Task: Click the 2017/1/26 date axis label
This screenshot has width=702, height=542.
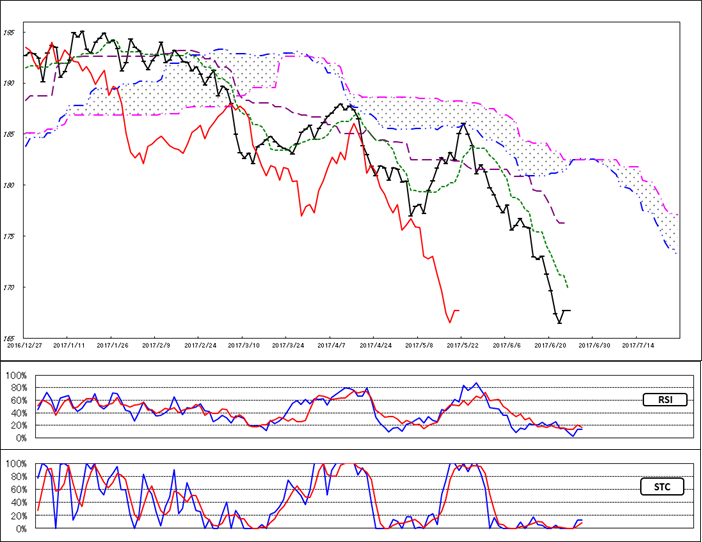Action: click(x=115, y=343)
